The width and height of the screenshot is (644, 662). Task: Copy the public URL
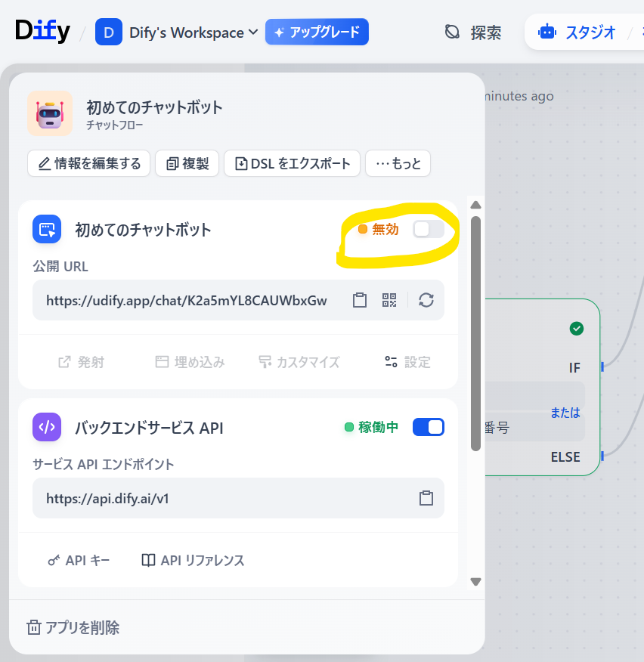point(360,300)
